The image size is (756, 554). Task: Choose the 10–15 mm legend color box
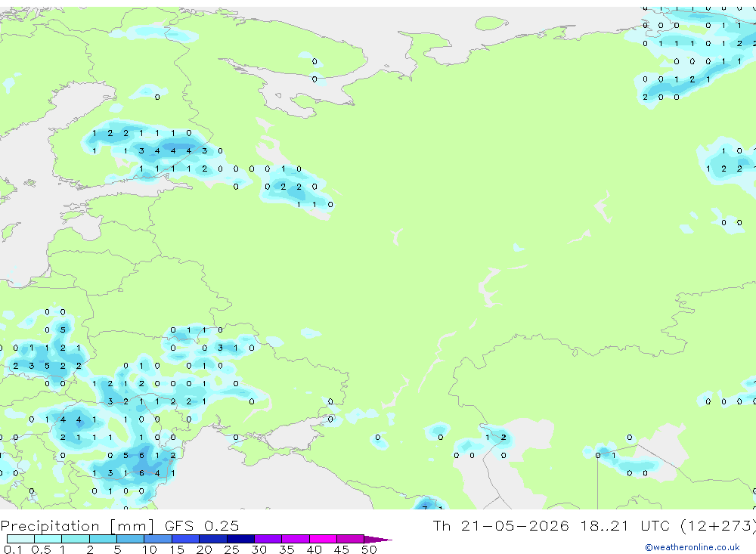pyautogui.click(x=158, y=539)
